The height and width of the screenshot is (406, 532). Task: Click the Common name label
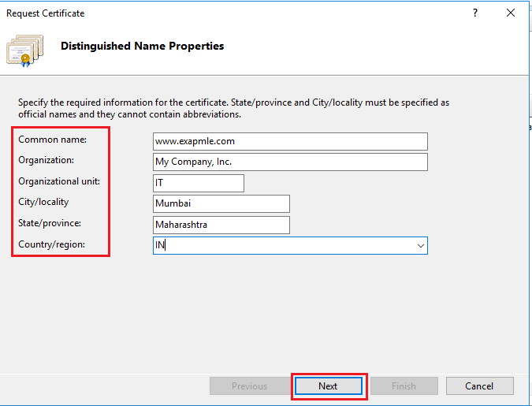point(53,140)
